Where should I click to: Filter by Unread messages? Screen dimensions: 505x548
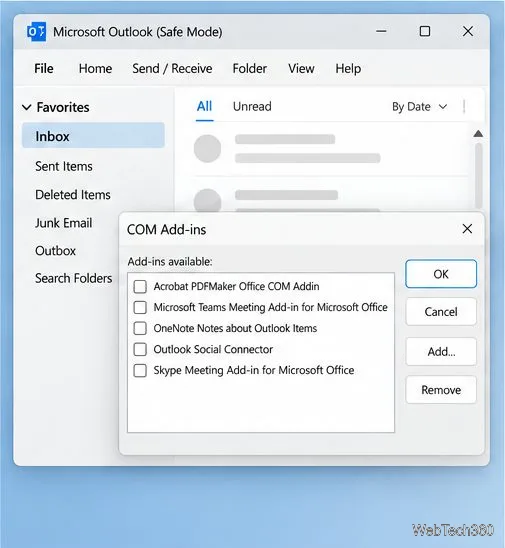(252, 106)
